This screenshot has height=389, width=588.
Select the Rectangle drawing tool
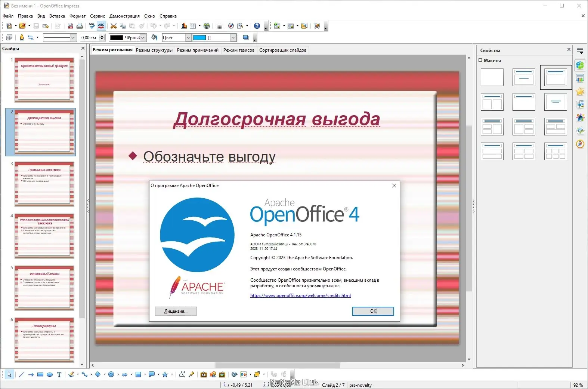[x=40, y=374]
